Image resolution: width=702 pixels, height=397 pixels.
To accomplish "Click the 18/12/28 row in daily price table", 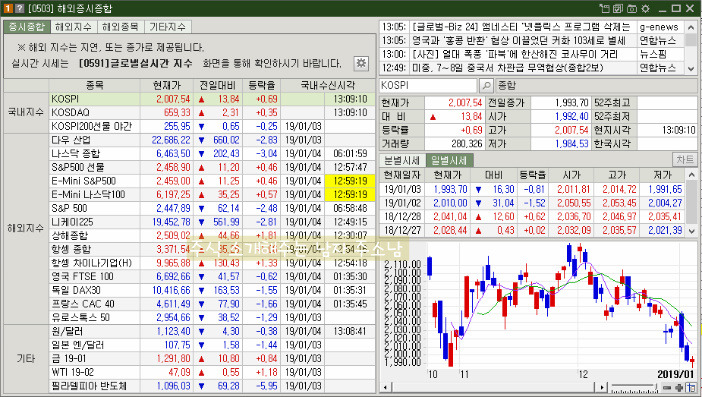I will [533, 217].
